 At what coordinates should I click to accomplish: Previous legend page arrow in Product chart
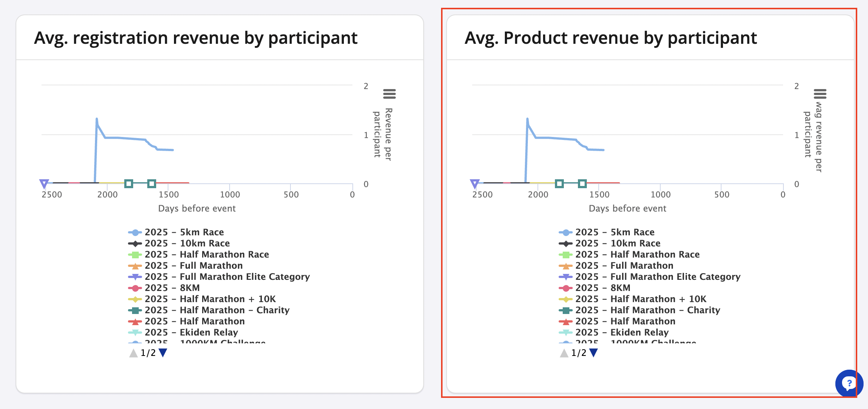(564, 353)
